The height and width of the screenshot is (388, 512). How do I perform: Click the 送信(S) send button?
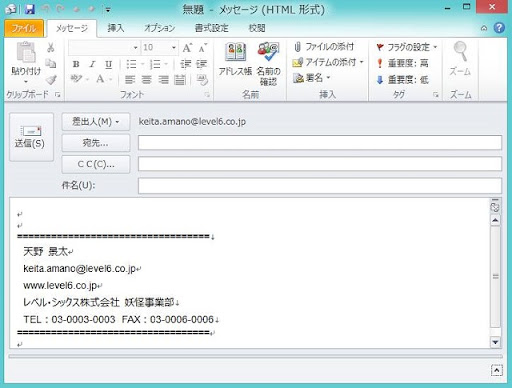tap(31, 137)
